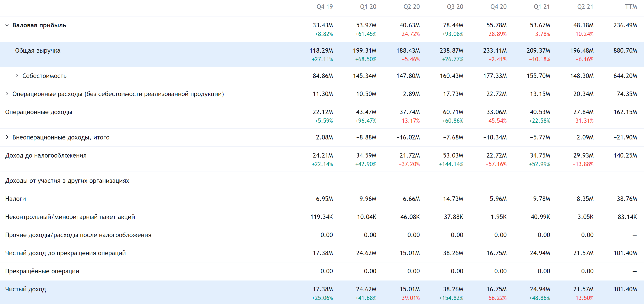Image resolution: width=644 pixels, height=304 pixels.
Task: Click Чистый доход до прекращения операций label
Action: tap(65, 253)
